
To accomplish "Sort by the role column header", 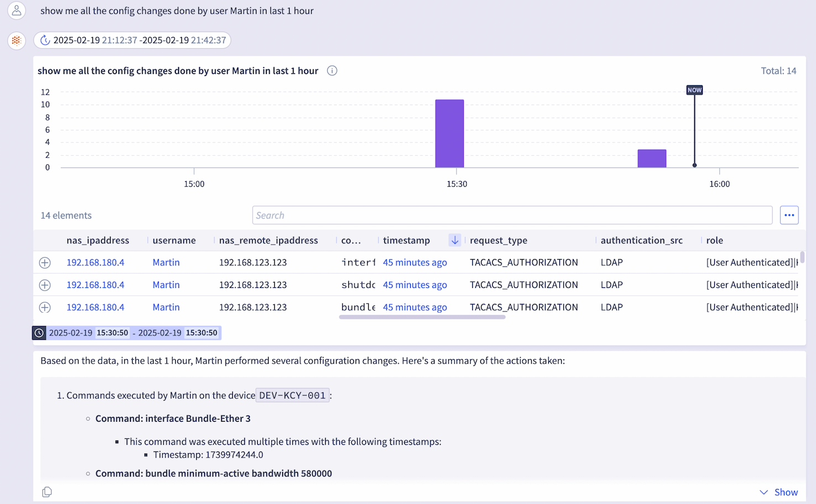I will tap(715, 240).
